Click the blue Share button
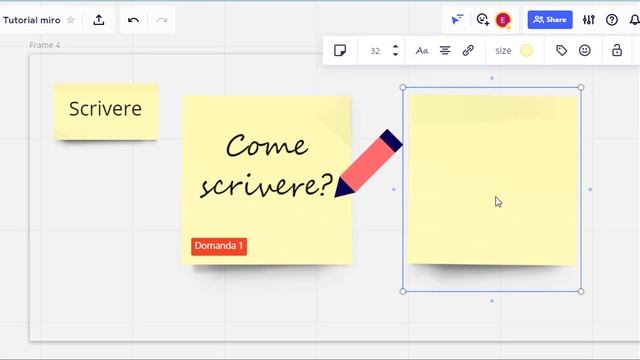This screenshot has height=360, width=640. pos(550,20)
